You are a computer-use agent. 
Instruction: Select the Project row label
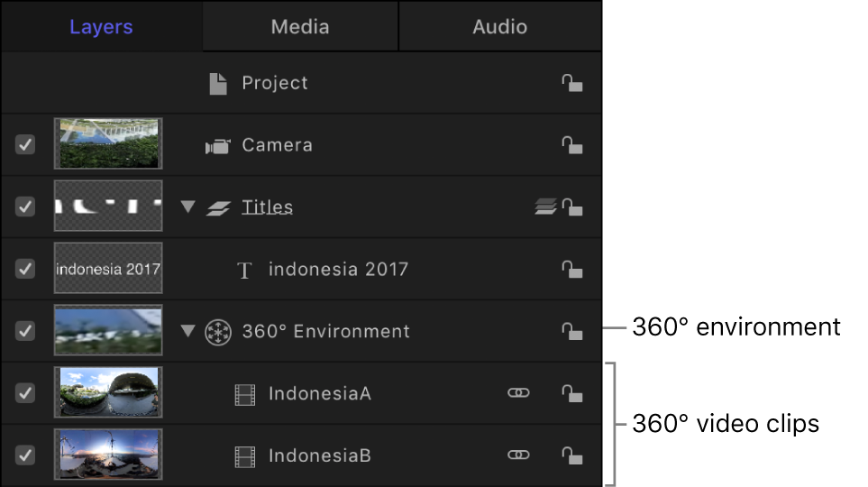[275, 84]
